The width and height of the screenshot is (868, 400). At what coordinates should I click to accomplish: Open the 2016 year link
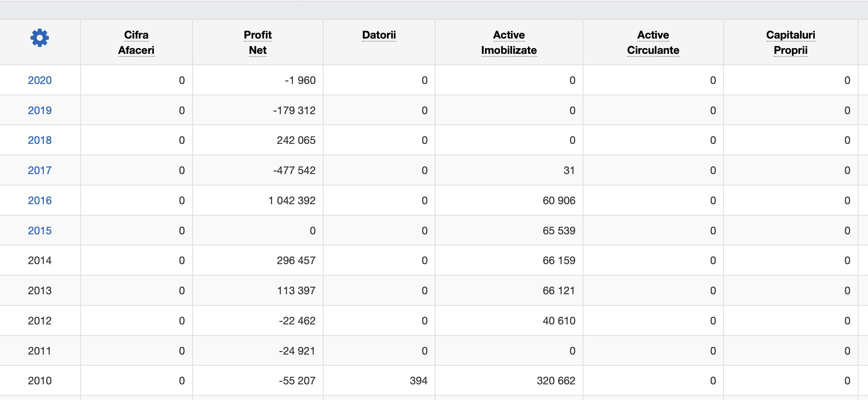(x=40, y=200)
